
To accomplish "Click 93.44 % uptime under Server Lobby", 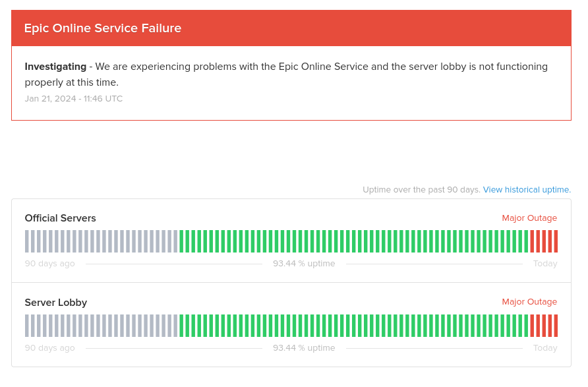I will (x=304, y=348).
